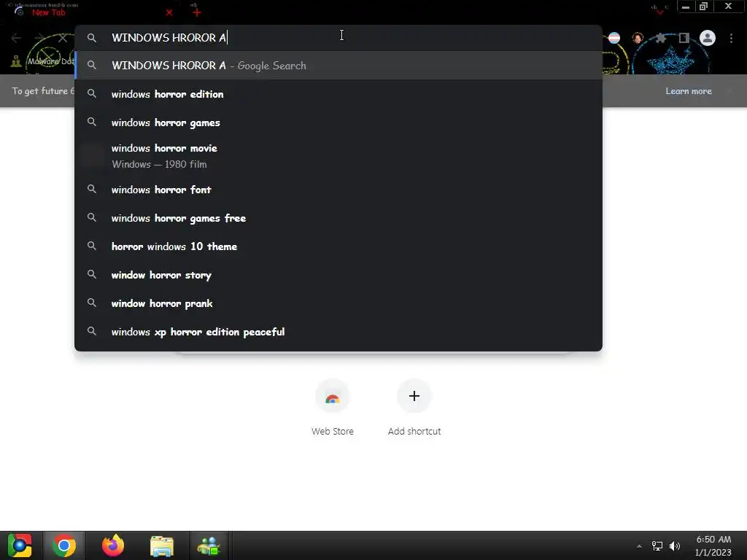The image size is (747, 560).
Task: Dismiss the infobar with its X
Action: (729, 91)
